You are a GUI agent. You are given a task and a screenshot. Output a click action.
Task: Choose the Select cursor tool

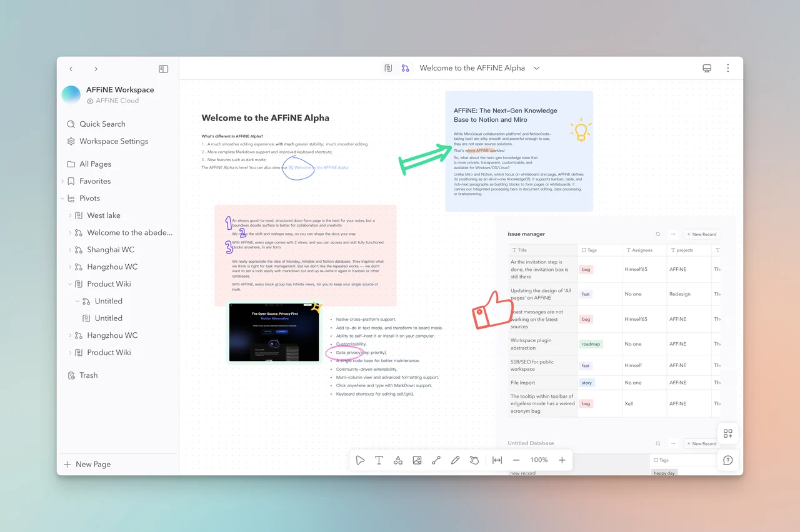pos(360,460)
